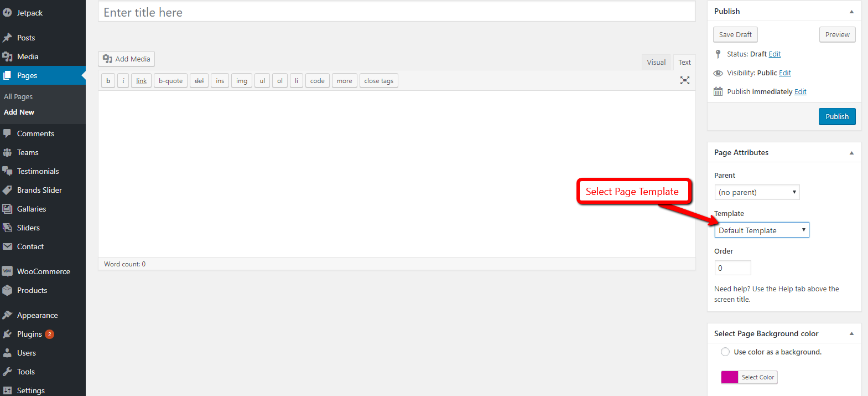This screenshot has height=396, width=868.
Task: Click the Contact envelope icon
Action: pos(7,246)
